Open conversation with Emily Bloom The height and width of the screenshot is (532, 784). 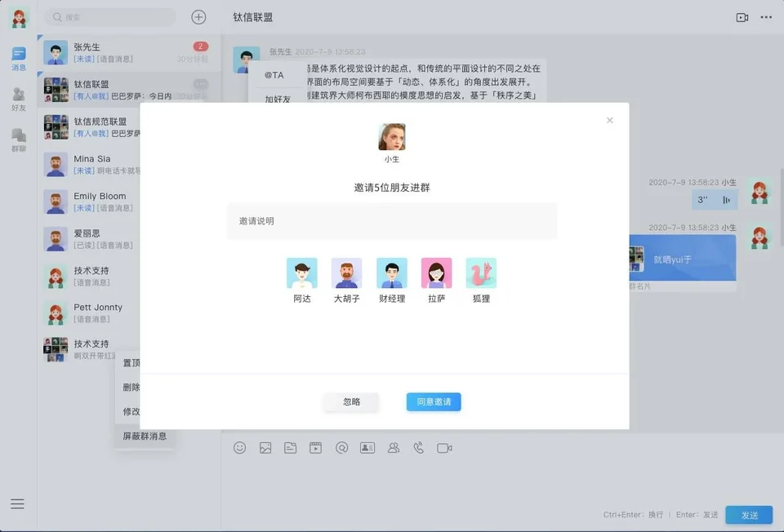click(90, 202)
